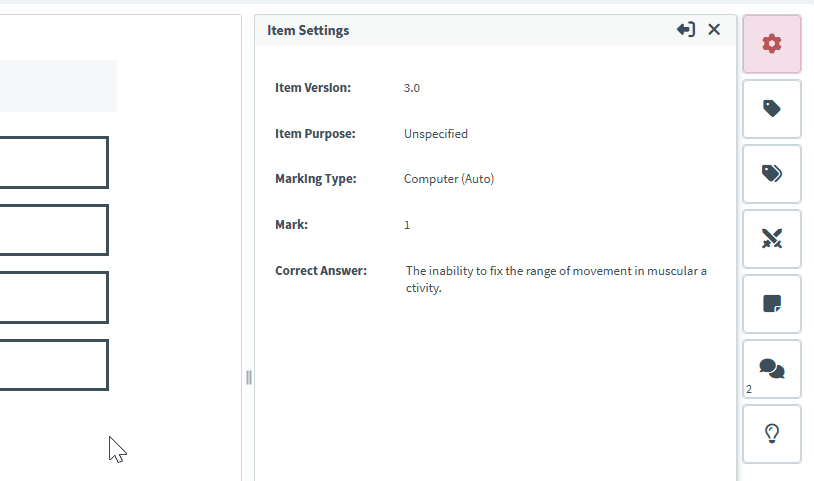Viewport: 814px width, 481px height.
Task: Click the dock panel arrow icon
Action: pyautogui.click(x=685, y=30)
